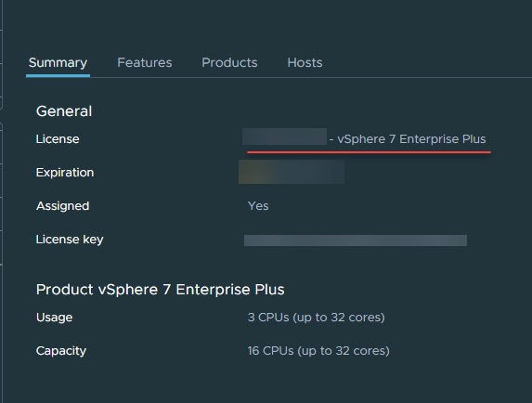Click the 'Assigned' label
Viewport: 532px width, 403px height.
tap(63, 206)
